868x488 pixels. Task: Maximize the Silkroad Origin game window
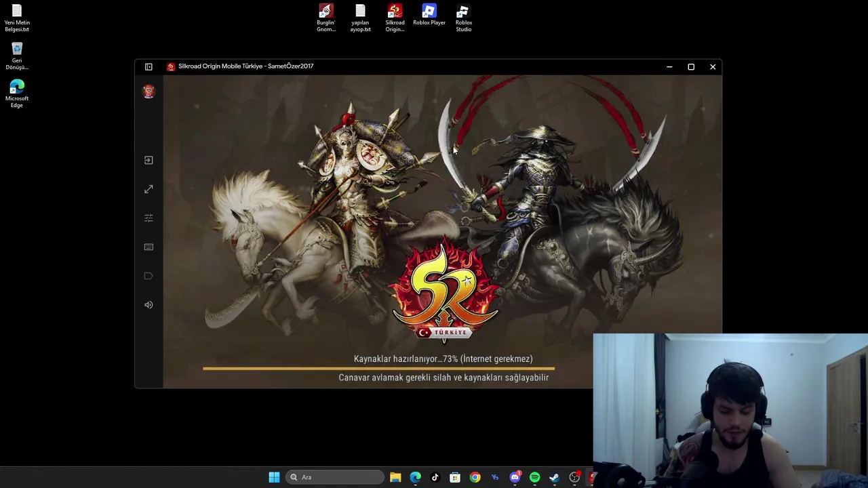coord(691,66)
